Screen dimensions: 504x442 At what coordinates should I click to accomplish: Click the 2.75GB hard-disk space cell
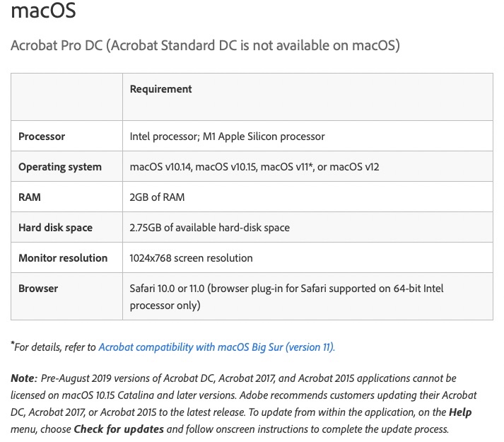click(209, 228)
